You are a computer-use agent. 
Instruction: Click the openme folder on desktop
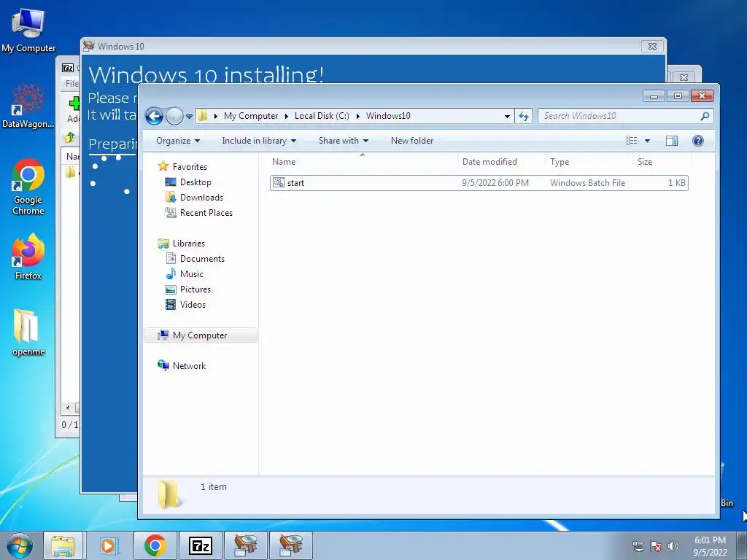pyautogui.click(x=28, y=332)
